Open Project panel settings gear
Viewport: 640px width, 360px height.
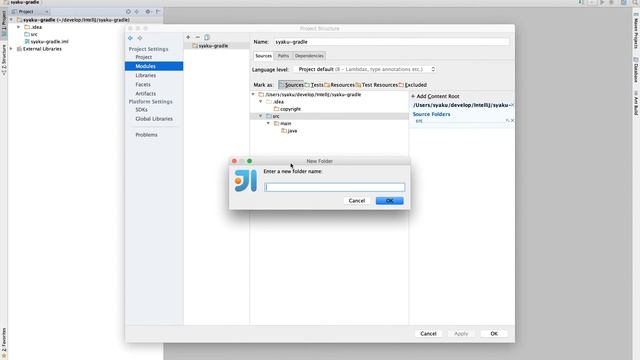tap(148, 12)
